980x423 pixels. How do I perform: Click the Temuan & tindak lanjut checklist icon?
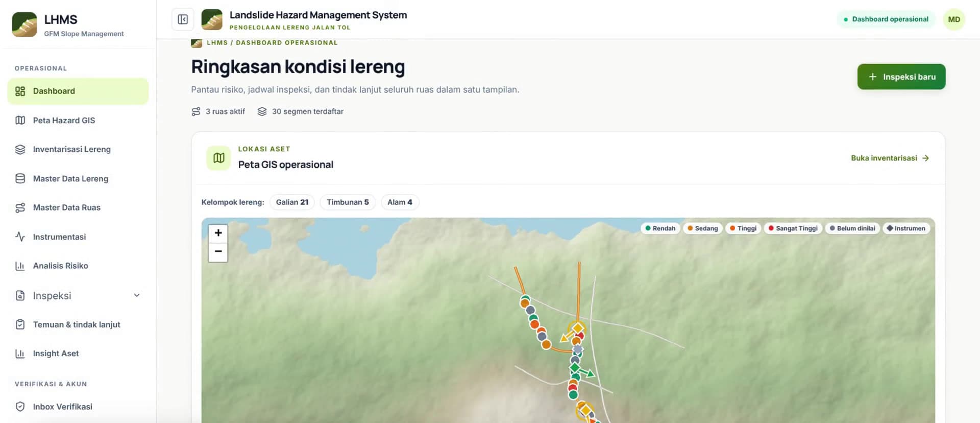20,324
